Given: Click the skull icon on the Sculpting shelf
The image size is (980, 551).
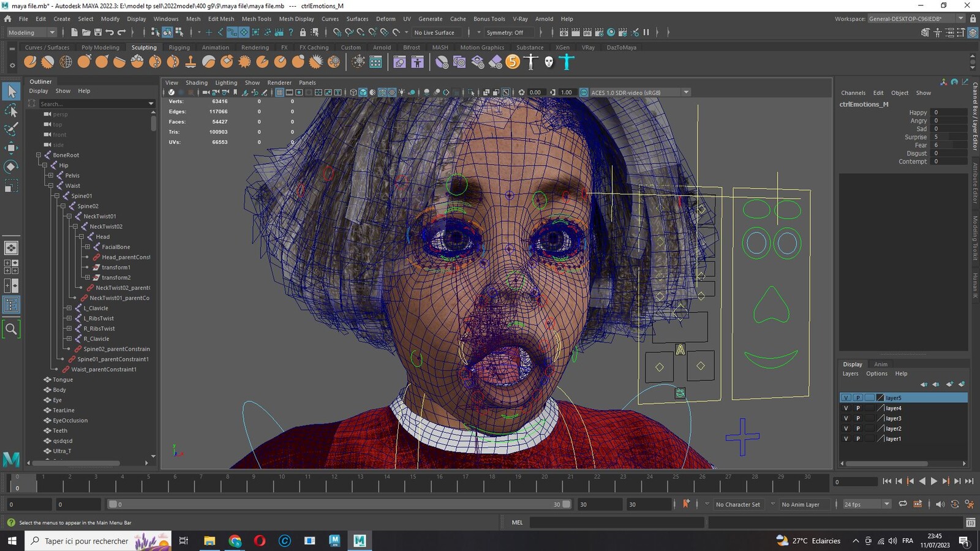Looking at the screenshot, I should (549, 61).
